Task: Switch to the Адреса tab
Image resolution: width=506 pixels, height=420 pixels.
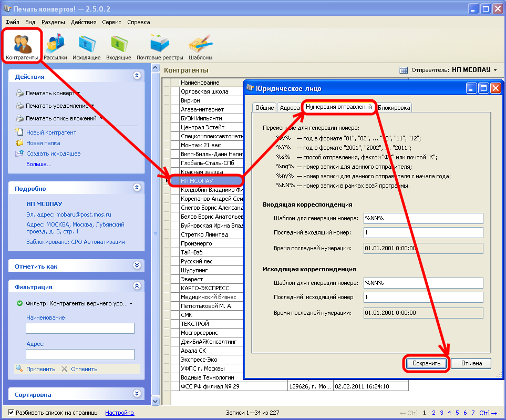Action: coord(290,107)
